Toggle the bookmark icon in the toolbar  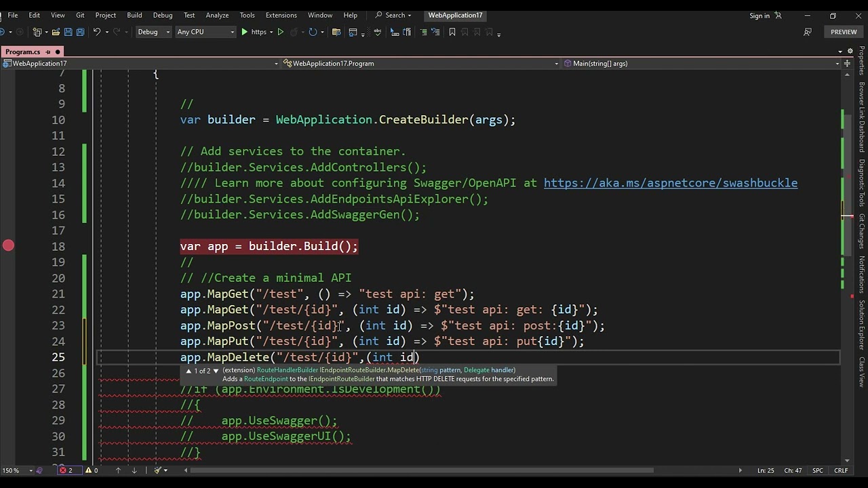(x=452, y=32)
